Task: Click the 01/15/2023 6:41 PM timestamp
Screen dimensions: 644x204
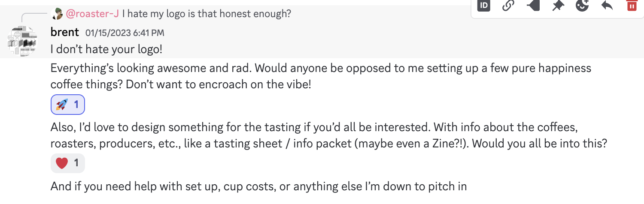Action: tap(125, 33)
